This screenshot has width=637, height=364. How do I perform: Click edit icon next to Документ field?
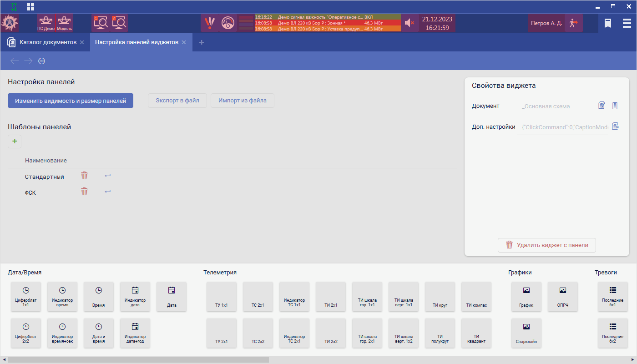tap(602, 106)
